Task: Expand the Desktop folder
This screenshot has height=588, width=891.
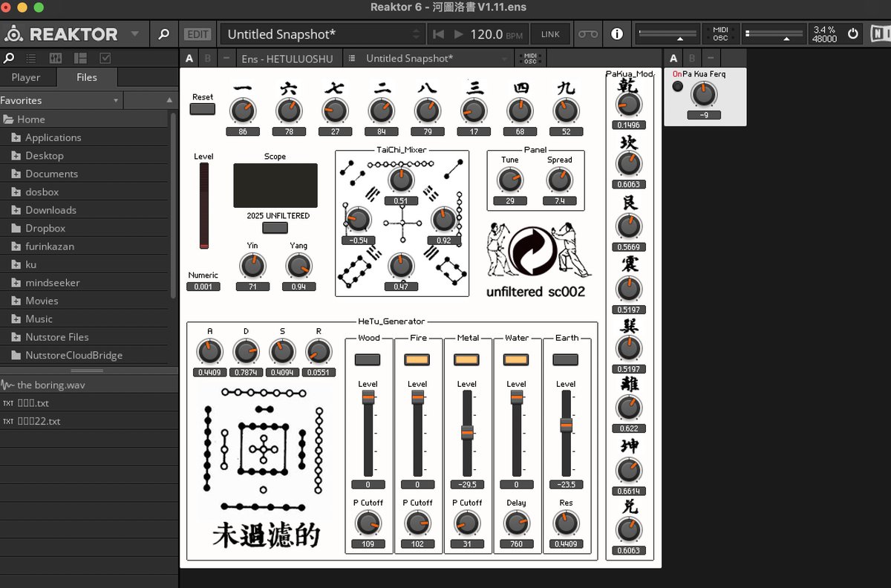Action: click(x=16, y=155)
